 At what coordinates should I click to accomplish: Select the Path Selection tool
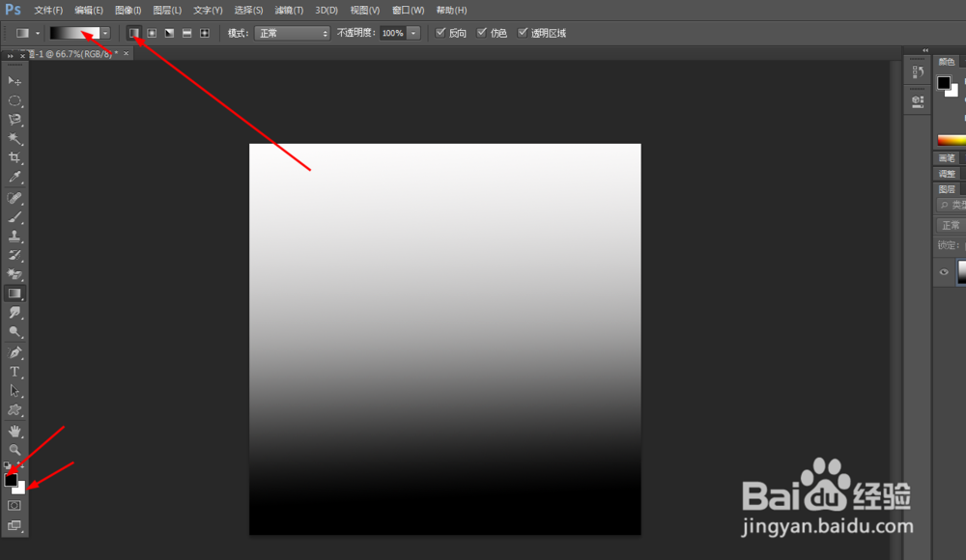click(x=14, y=391)
